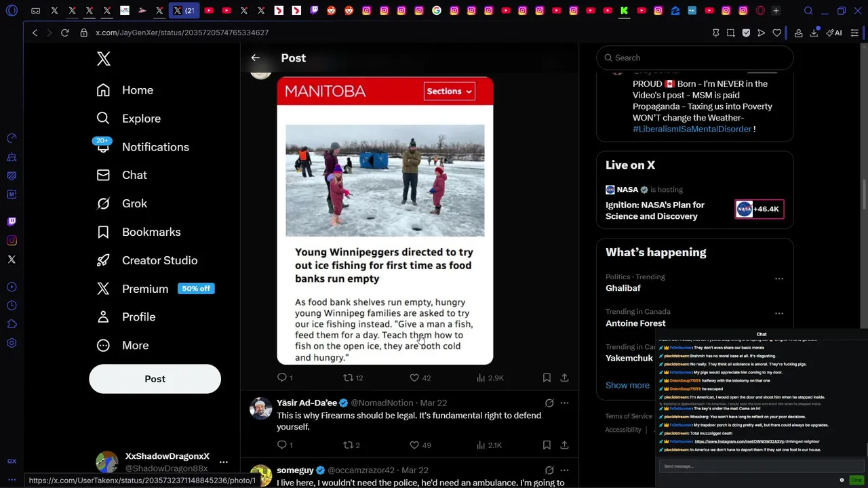Show more trending topics
Image resolution: width=868 pixels, height=488 pixels.
tap(627, 385)
